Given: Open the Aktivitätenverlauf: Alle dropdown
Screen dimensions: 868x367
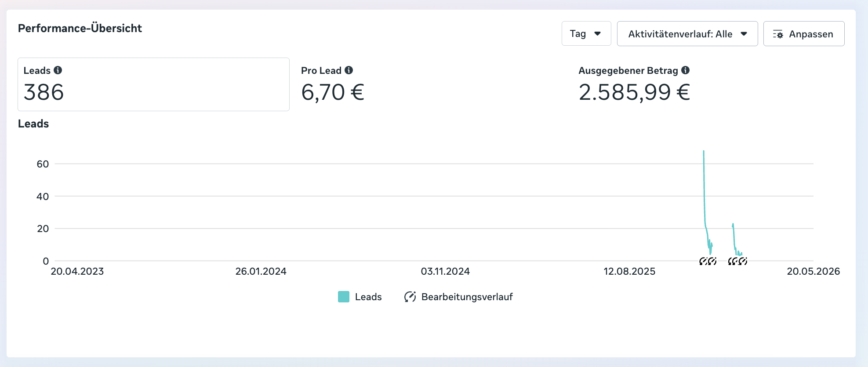Looking at the screenshot, I should click(687, 33).
